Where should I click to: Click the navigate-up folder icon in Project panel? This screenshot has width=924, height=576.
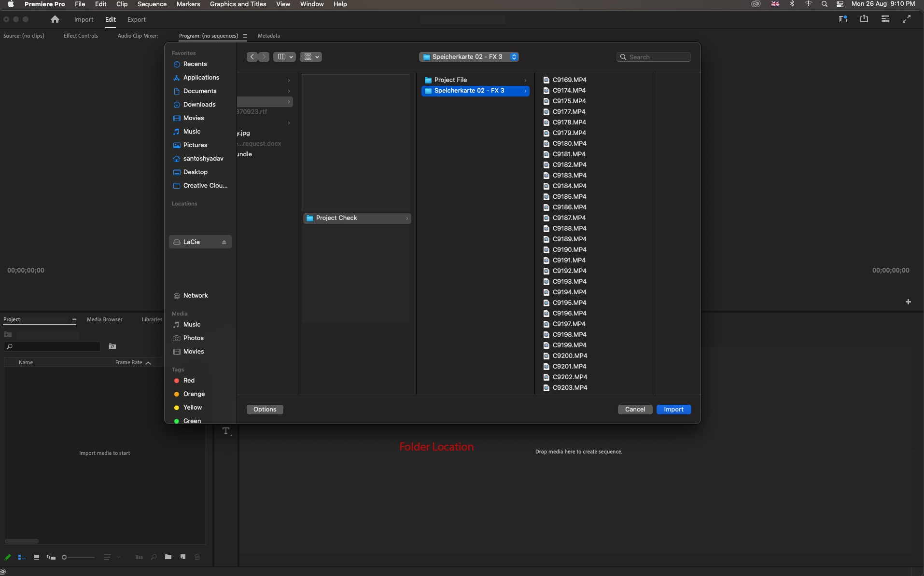click(8, 335)
